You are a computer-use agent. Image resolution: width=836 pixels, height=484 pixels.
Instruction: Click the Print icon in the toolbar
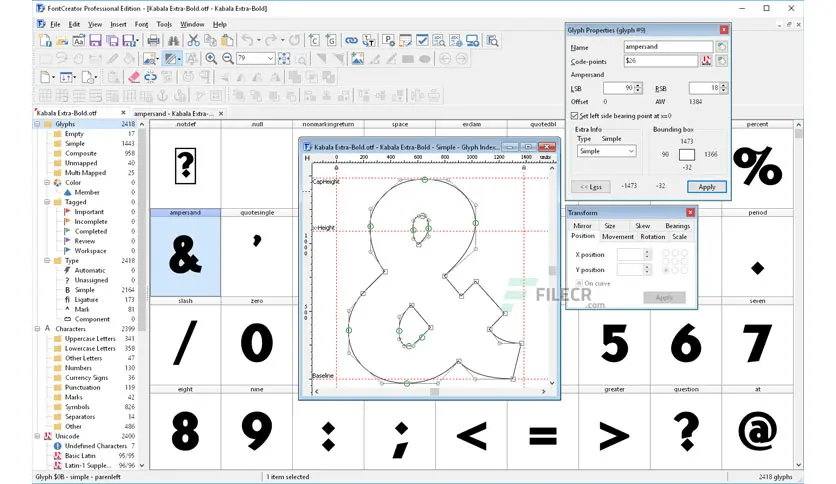click(x=153, y=41)
